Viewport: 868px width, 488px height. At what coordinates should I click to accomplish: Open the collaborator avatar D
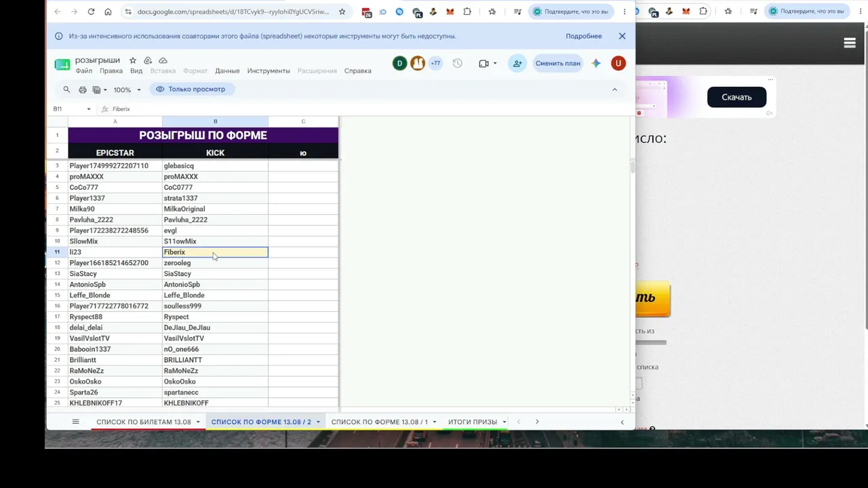pyautogui.click(x=399, y=63)
